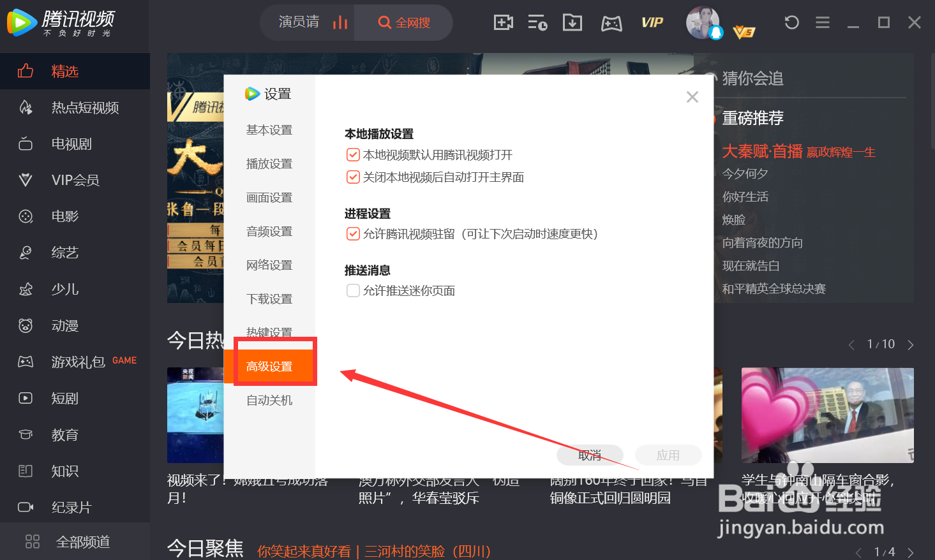
Task: Click the 少儿 sidebar icon
Action: tap(26, 289)
